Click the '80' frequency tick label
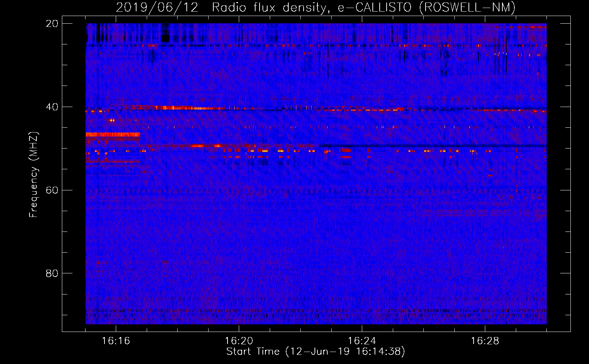This screenshot has height=364, width=589. (x=52, y=273)
